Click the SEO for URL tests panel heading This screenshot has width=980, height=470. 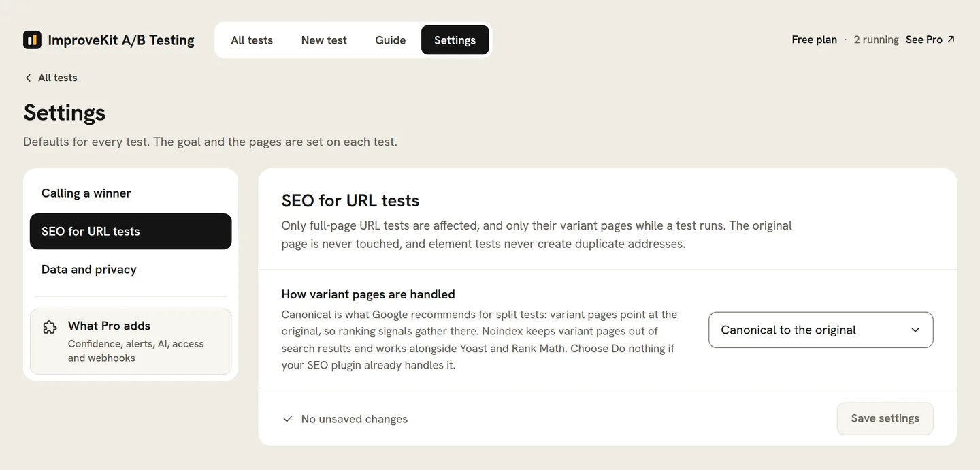click(x=350, y=200)
